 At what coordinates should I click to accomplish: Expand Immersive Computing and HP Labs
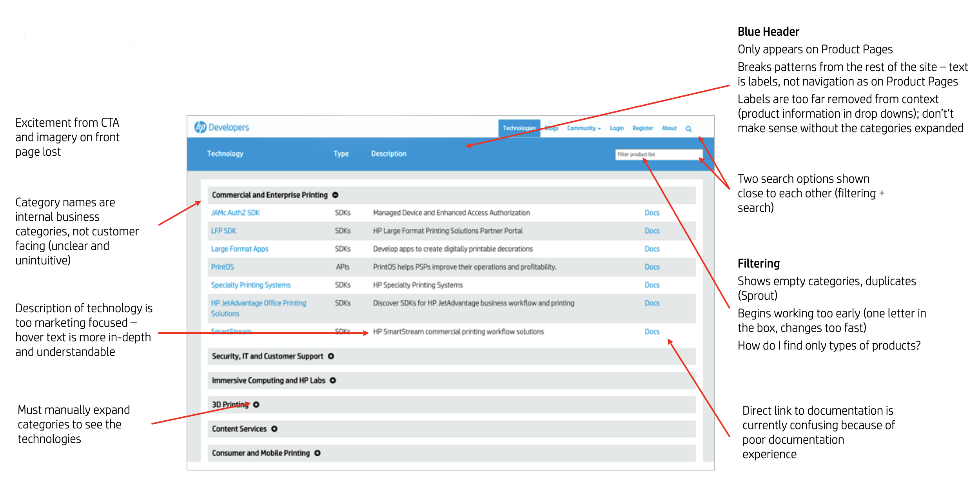point(333,381)
